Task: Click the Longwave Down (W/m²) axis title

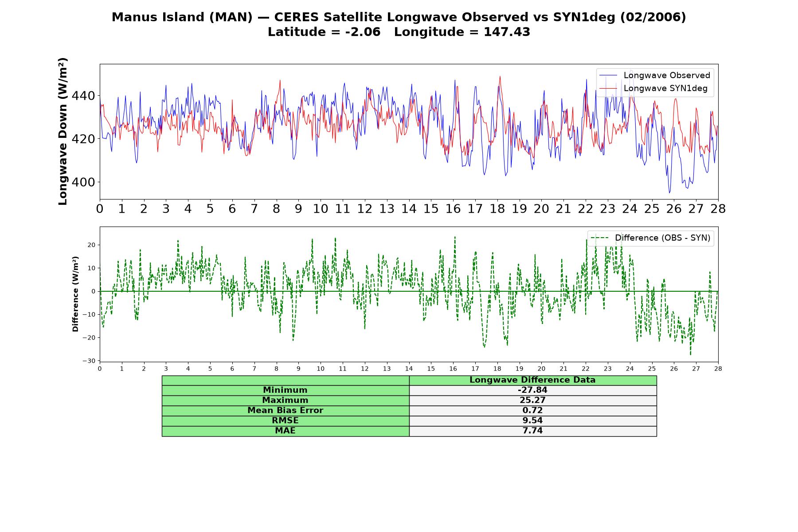Action: [x=63, y=131]
